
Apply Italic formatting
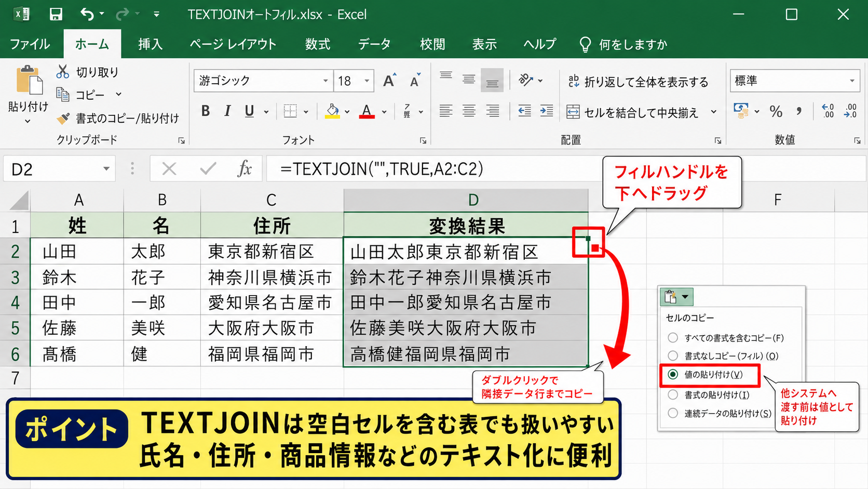click(227, 111)
